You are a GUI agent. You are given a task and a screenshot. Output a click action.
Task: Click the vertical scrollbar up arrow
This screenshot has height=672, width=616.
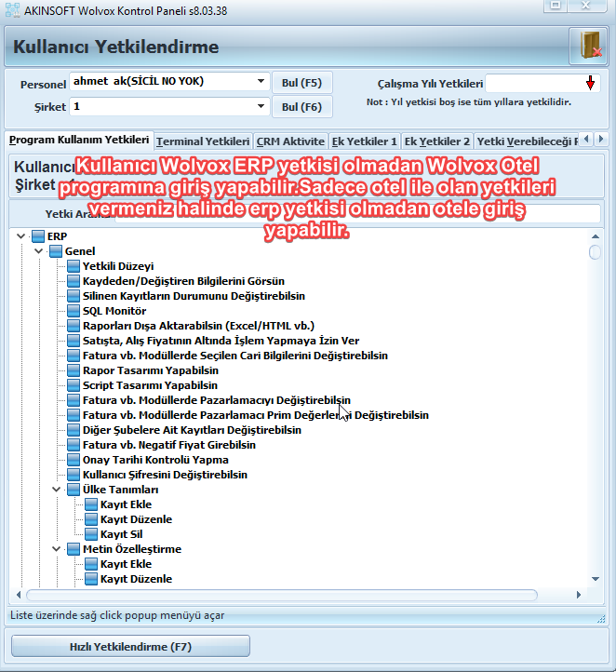pos(596,236)
